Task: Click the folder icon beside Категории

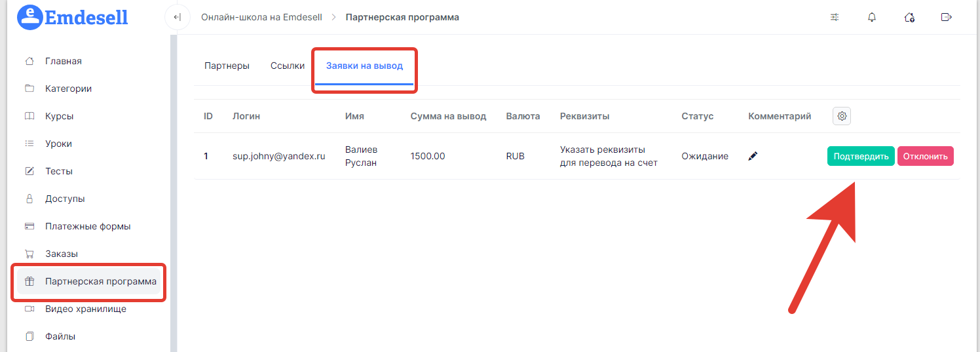Action: coord(29,88)
